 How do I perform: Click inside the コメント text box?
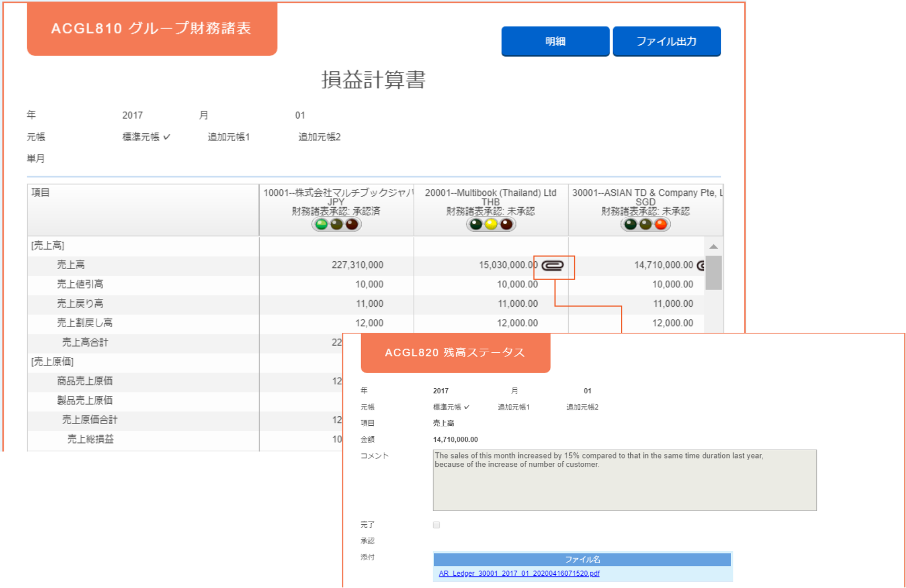point(625,480)
